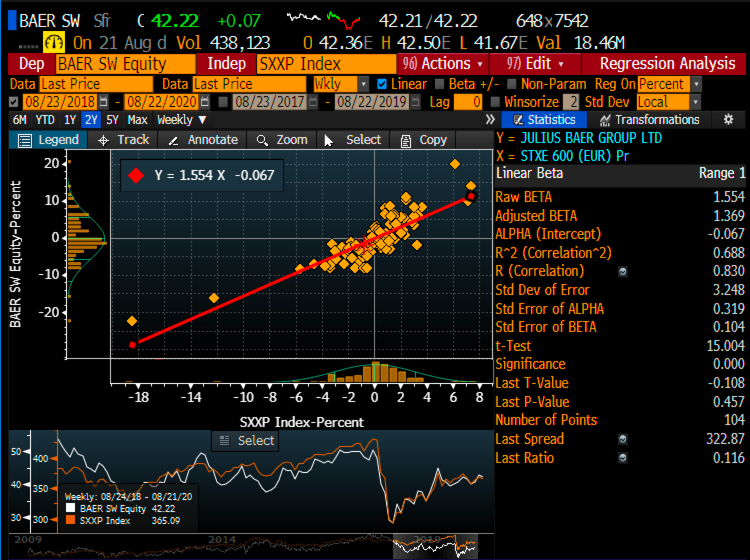Click the Last Price field for the independent
The height and width of the screenshot is (560, 750).
249,84
